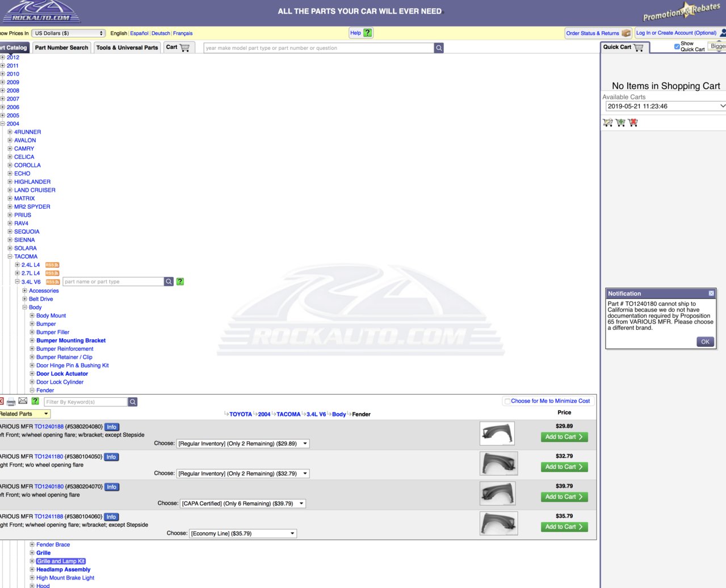Screen dimensions: 726x588
Task: Expand the CAMRY model node
Action: click(10, 149)
